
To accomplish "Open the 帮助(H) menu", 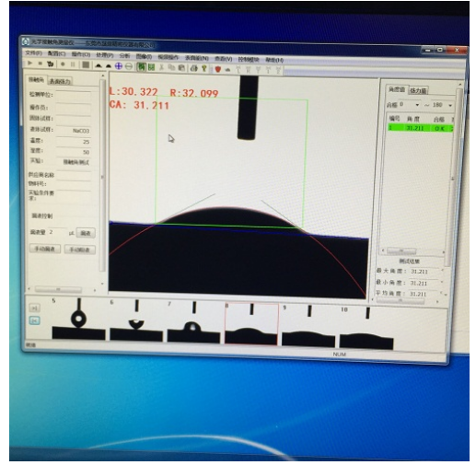I will pyautogui.click(x=274, y=60).
